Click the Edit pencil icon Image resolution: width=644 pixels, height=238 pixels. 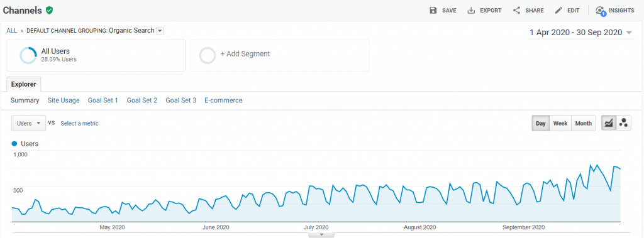point(558,10)
